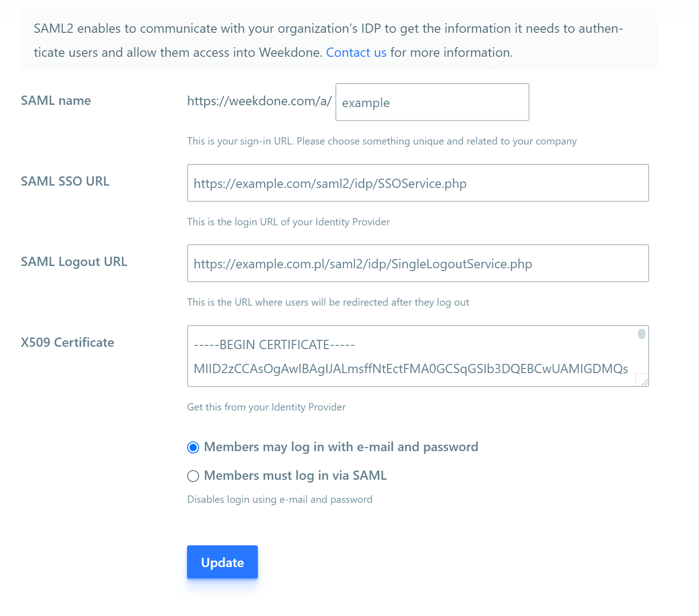
Task: Open the Contact us link
Action: point(356,53)
